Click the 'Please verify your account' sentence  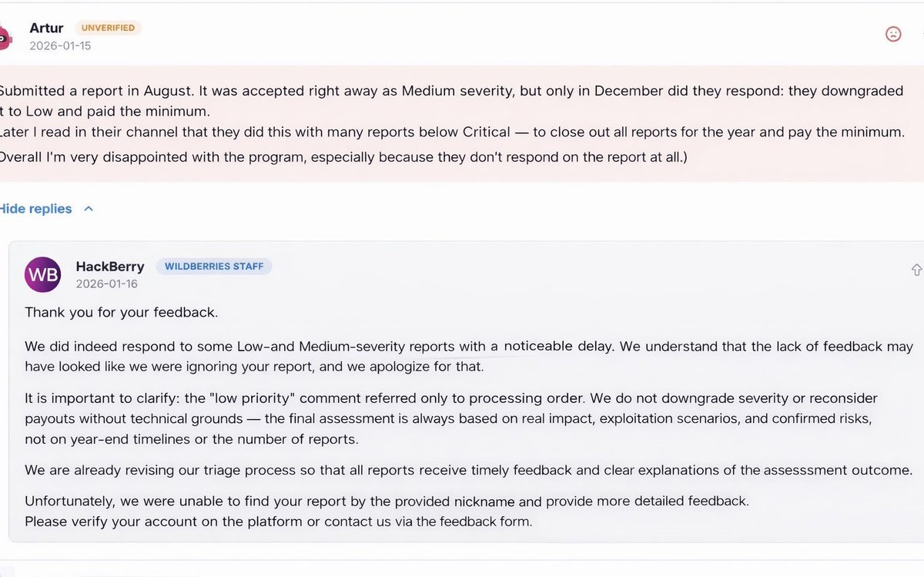279,521
